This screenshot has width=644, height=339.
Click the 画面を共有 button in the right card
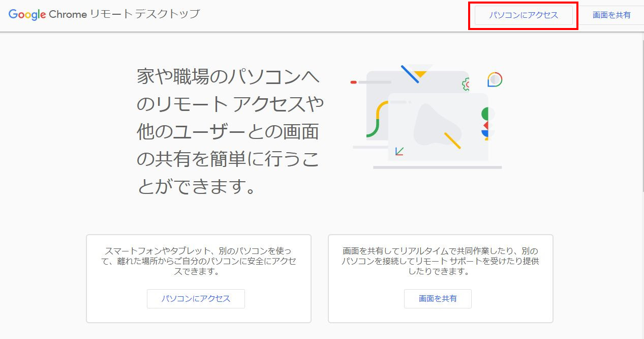438,299
